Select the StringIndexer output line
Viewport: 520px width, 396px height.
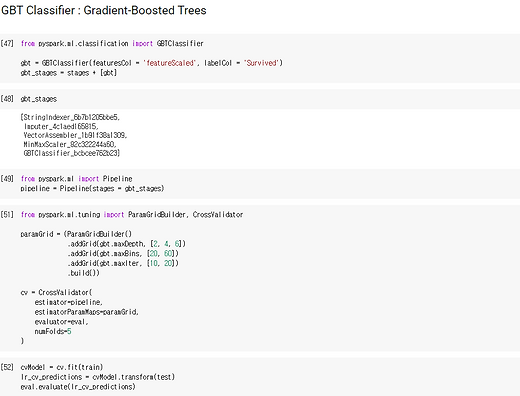(x=70, y=117)
